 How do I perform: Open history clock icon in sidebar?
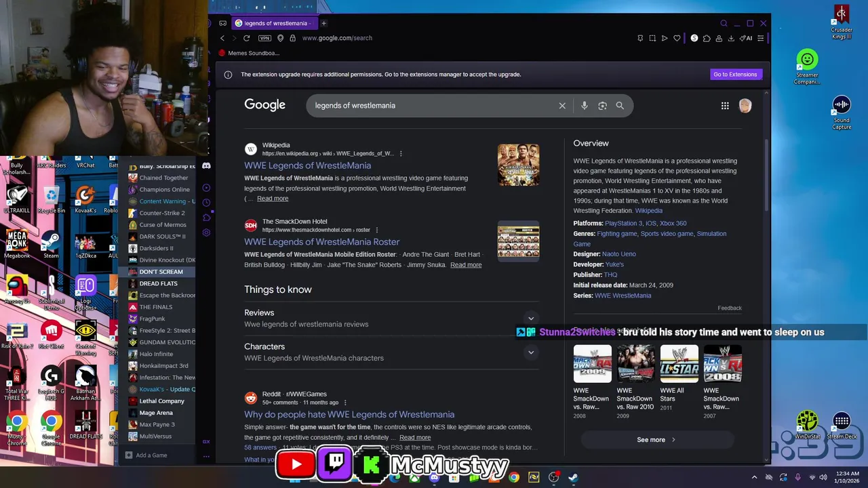click(206, 202)
